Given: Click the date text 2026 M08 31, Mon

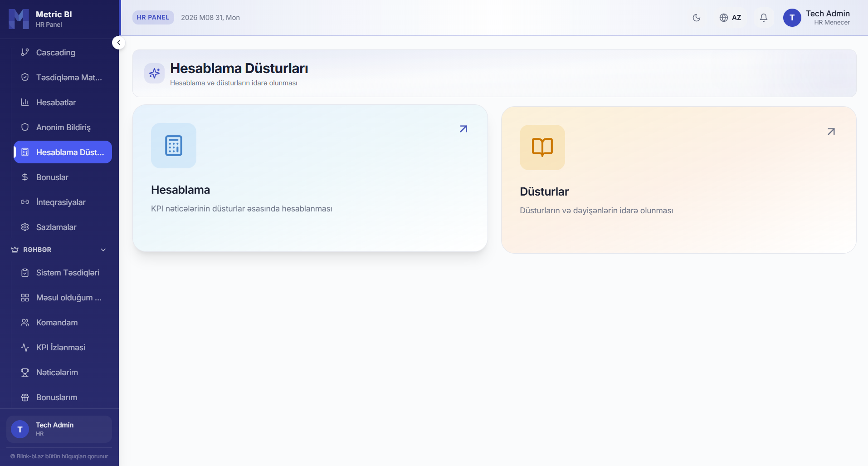Looking at the screenshot, I should (210, 18).
